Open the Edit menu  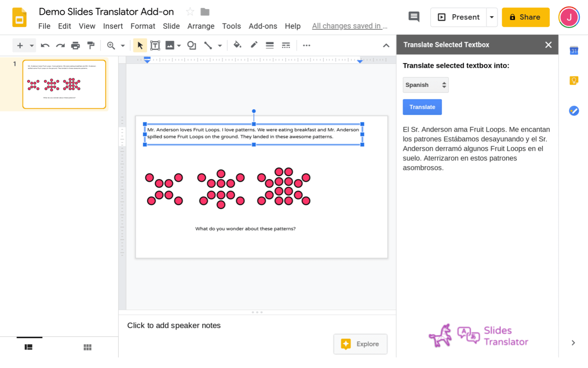pyautogui.click(x=64, y=26)
